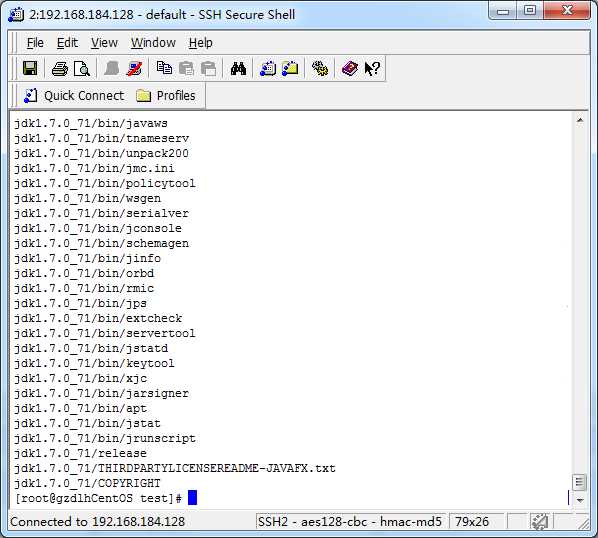Click line 'jdk1.7.0_71/bin/wsgen'
This screenshot has height=538, width=598.
pos(87,198)
